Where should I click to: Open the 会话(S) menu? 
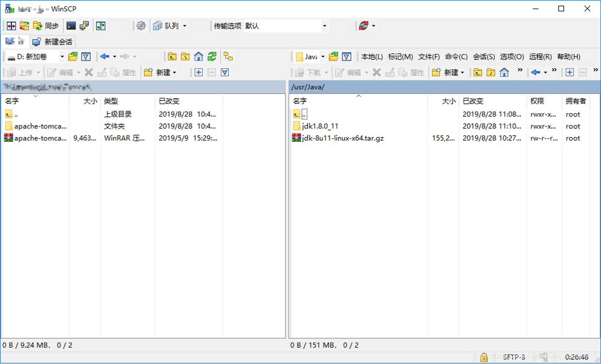(x=484, y=57)
